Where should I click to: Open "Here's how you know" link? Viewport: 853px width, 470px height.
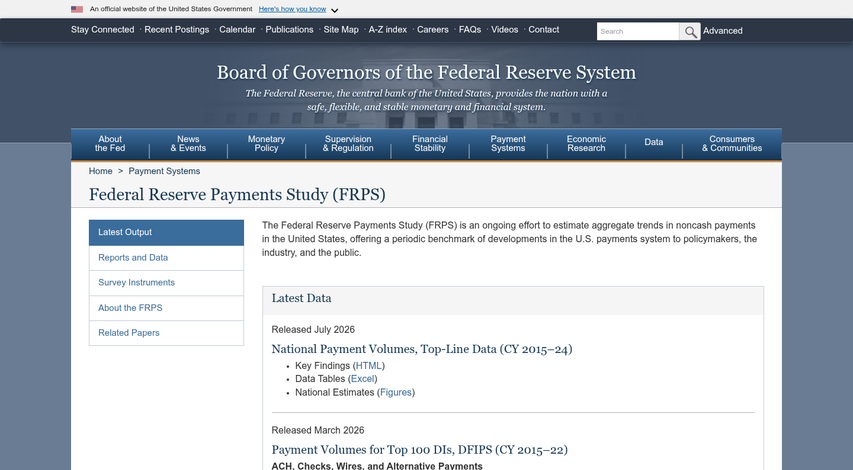click(x=292, y=9)
